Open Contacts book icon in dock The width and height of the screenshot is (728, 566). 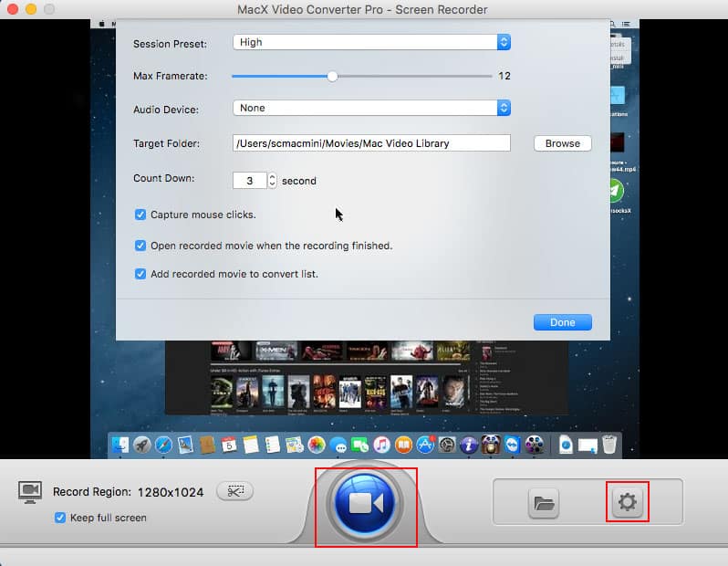click(x=207, y=445)
